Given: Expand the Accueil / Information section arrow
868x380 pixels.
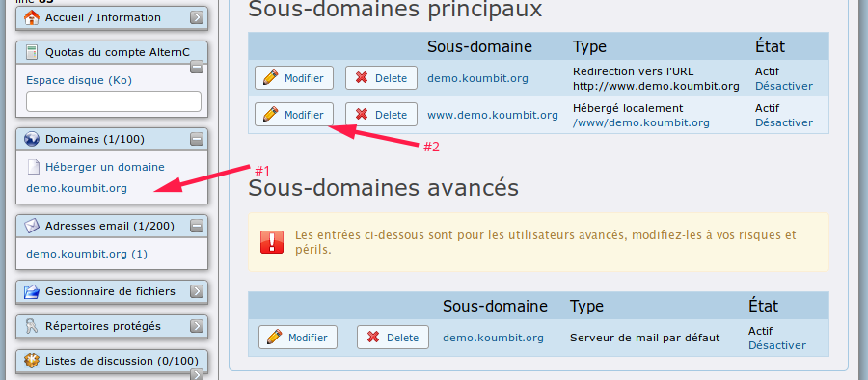Looking at the screenshot, I should click(197, 17).
